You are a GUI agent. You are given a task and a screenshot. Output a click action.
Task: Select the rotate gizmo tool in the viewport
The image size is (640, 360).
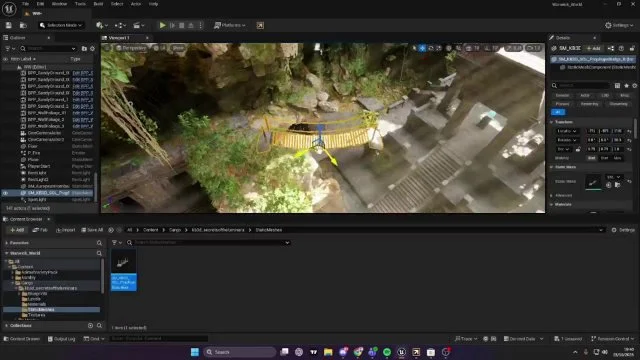click(x=431, y=48)
